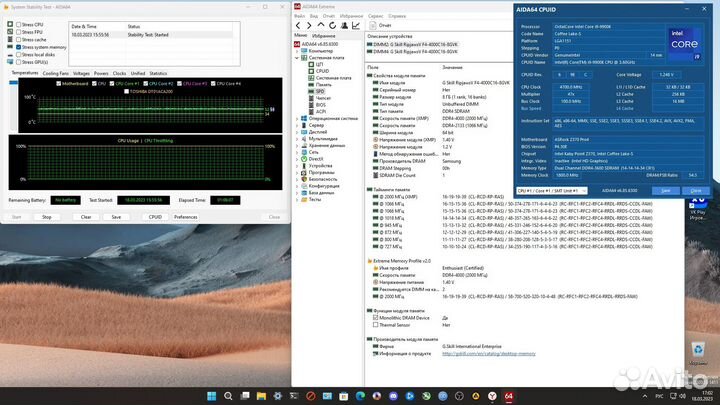The width and height of the screenshot is (720, 405).
Task: Open Microsoft Edge from taskbar
Action: point(360,396)
